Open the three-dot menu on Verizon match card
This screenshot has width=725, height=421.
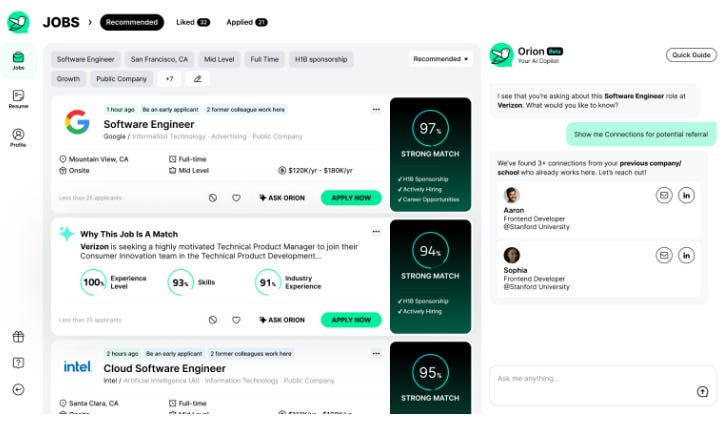tap(376, 232)
